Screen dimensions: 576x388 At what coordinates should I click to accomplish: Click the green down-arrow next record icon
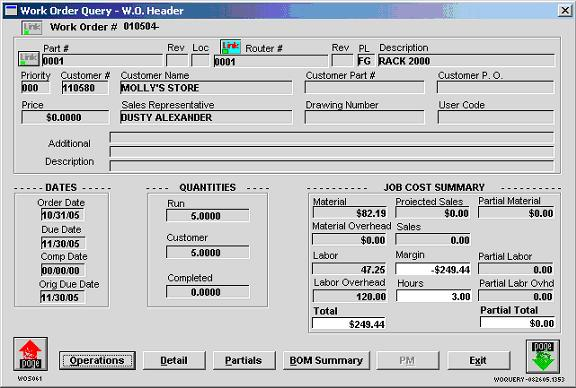coord(543,356)
